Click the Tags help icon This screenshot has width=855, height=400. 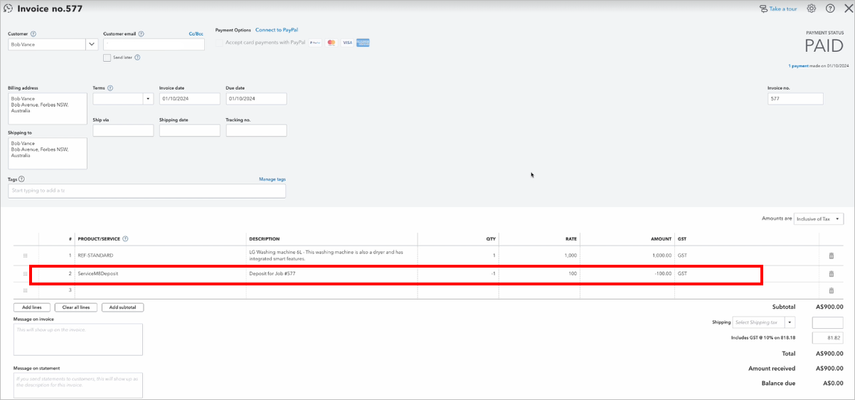tap(22, 179)
